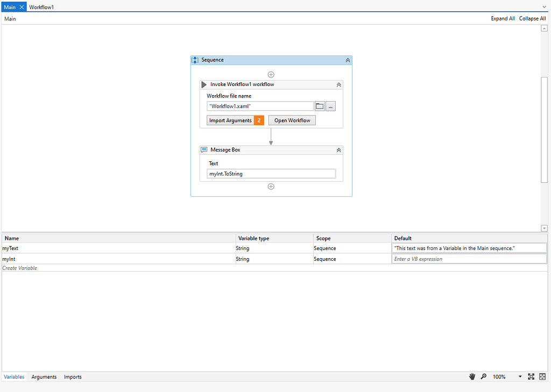551x392 pixels.
Task: Collapse the Invoke Workflow1 workflow activity
Action: click(338, 84)
